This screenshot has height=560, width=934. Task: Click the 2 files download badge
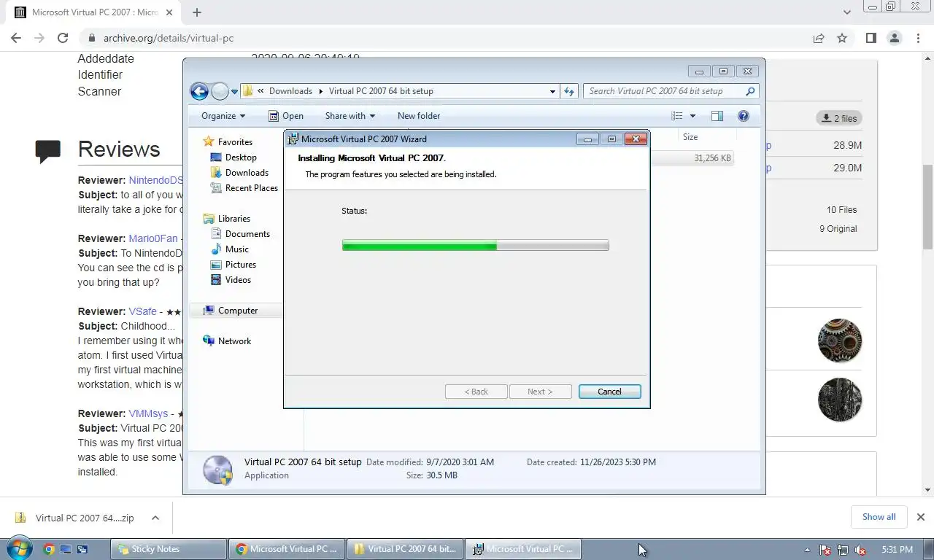[x=839, y=118]
